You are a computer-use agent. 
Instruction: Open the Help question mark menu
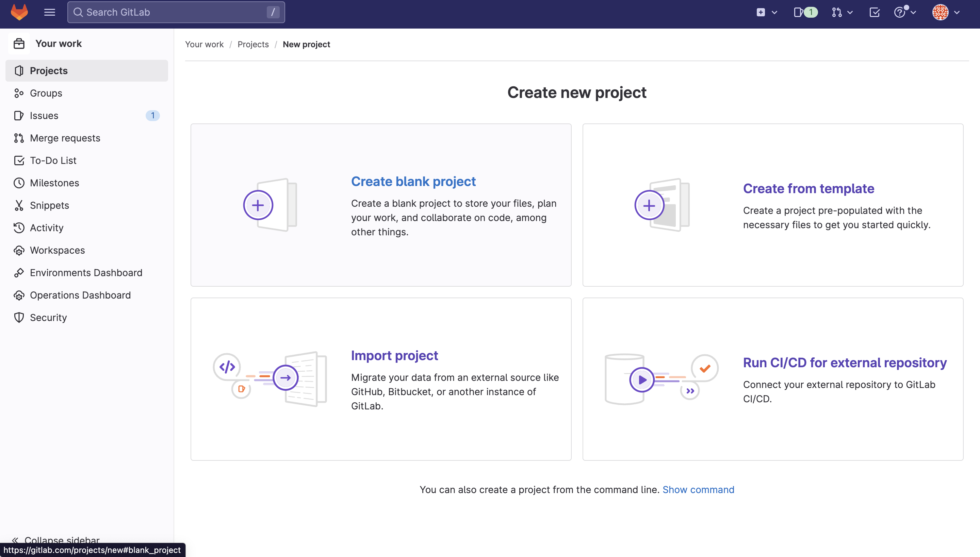[904, 12]
